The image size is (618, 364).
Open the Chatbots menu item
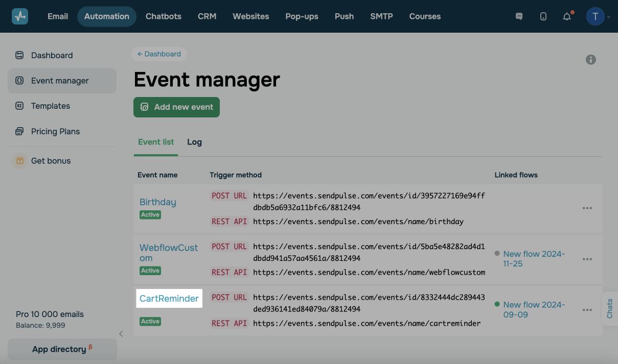164,16
